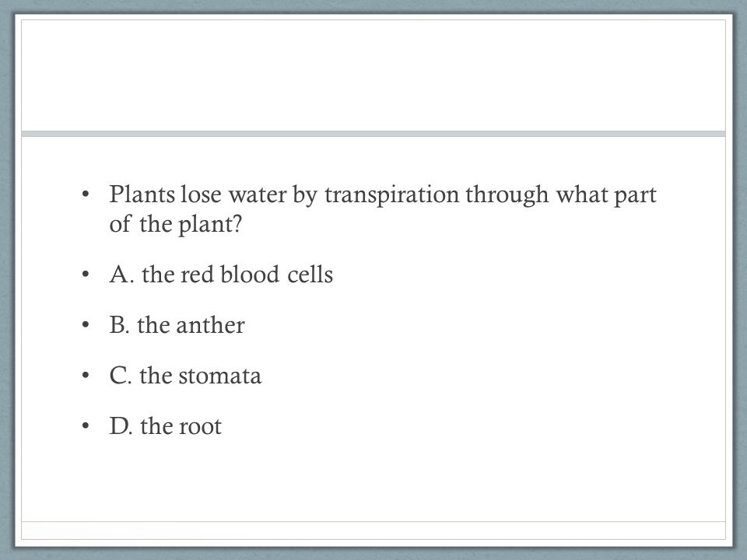Click the bullet next to answer A

click(86, 275)
